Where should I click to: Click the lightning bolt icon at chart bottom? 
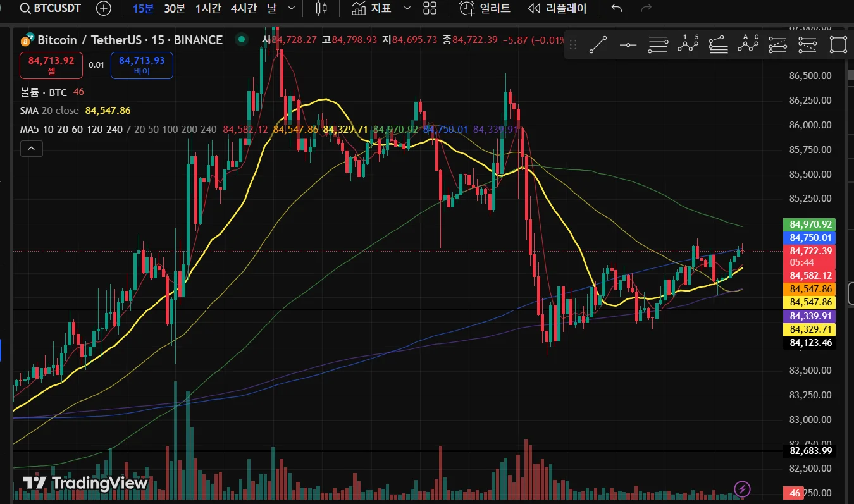pyautogui.click(x=742, y=488)
